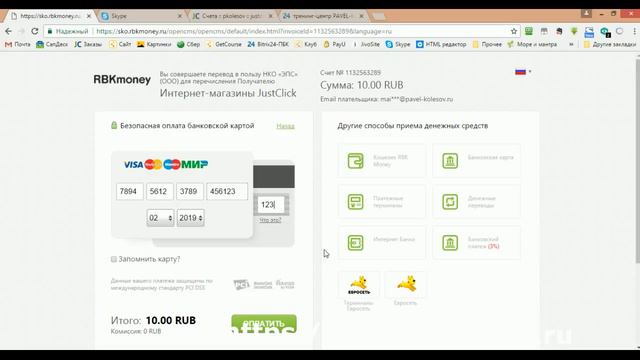The height and width of the screenshot is (360, 640).
Task: Open the Море и мантра bookmark
Action: [532, 44]
